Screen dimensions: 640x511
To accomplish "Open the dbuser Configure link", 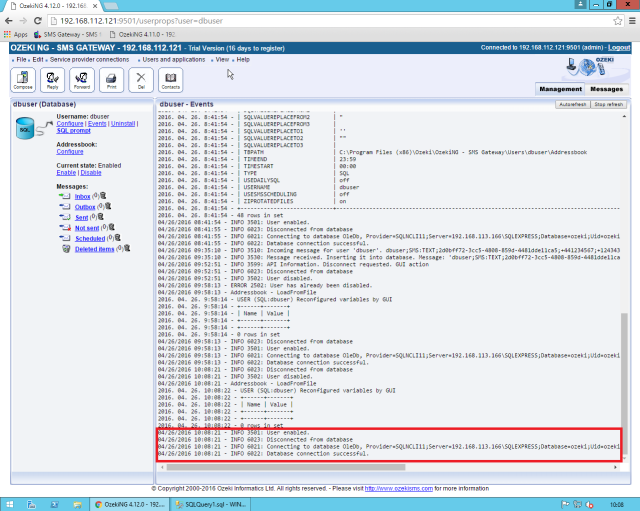I will tap(70, 124).
